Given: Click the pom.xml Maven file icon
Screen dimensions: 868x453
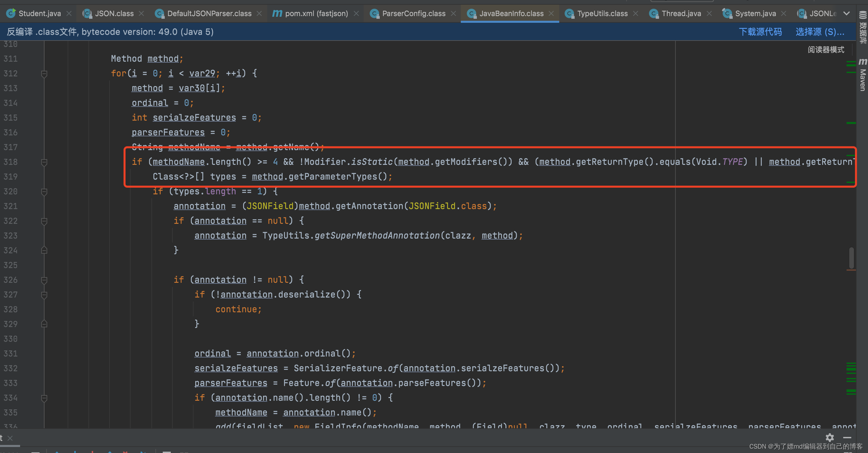Looking at the screenshot, I should [x=277, y=13].
